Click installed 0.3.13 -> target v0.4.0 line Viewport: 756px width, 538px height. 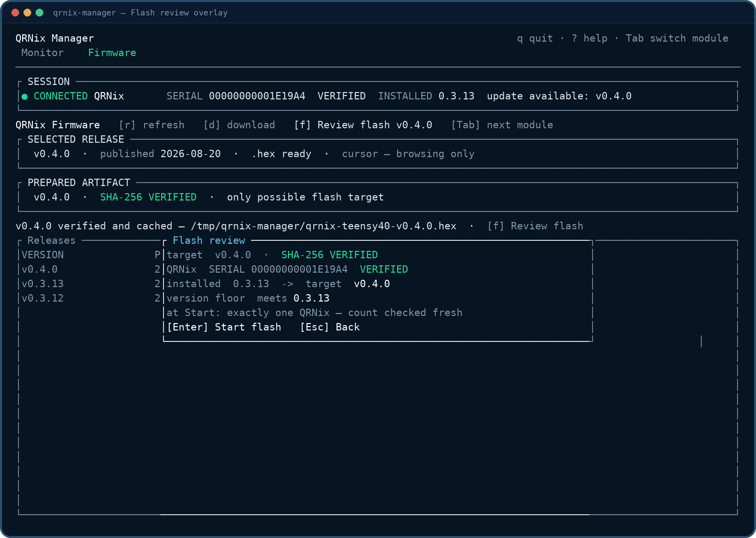coord(278,284)
